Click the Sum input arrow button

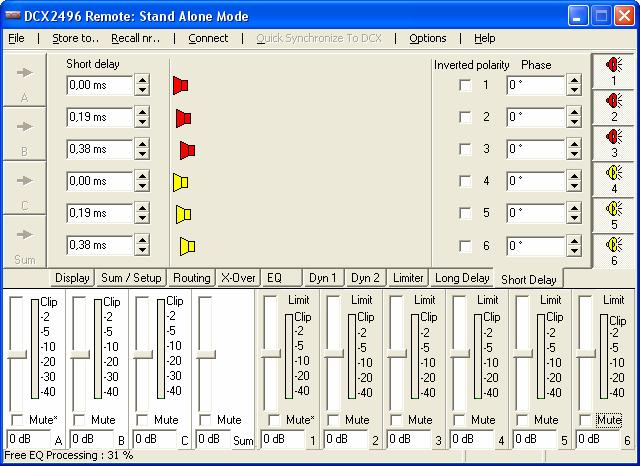[24, 241]
